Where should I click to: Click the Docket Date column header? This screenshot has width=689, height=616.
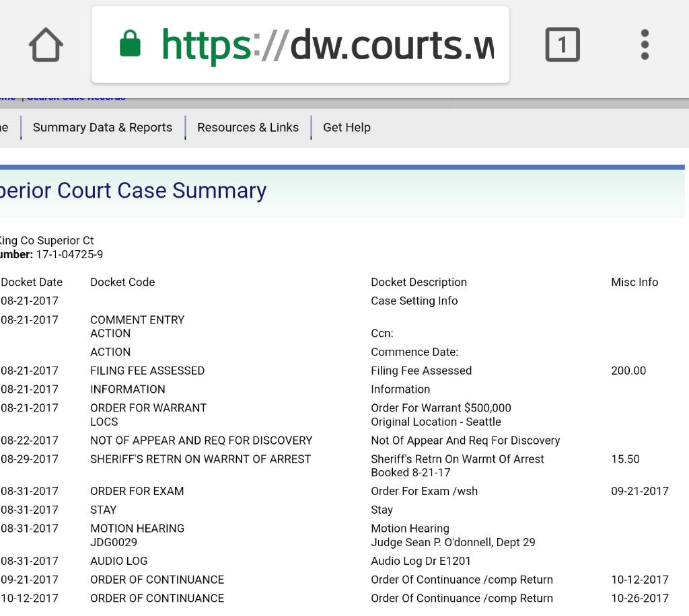pyautogui.click(x=32, y=282)
